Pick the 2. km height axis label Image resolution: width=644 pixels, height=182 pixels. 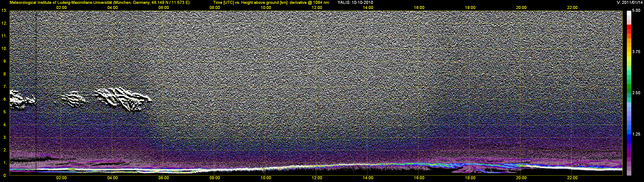tap(5, 150)
